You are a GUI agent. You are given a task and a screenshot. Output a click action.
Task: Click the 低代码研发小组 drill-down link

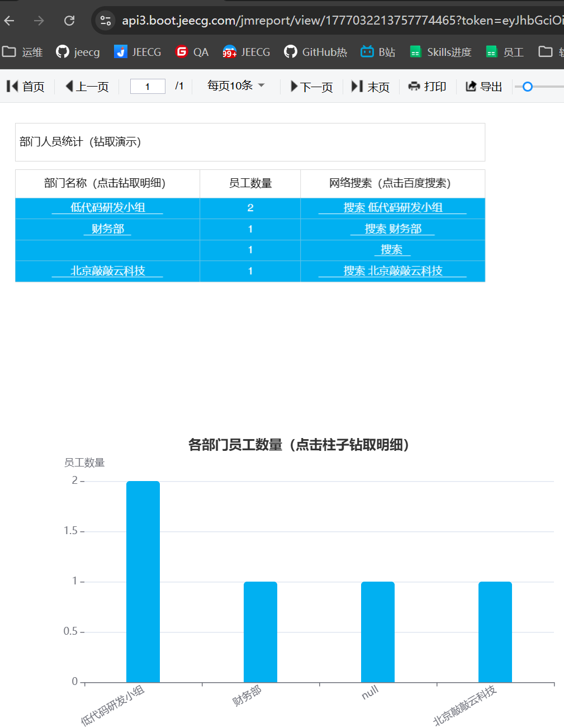click(107, 207)
